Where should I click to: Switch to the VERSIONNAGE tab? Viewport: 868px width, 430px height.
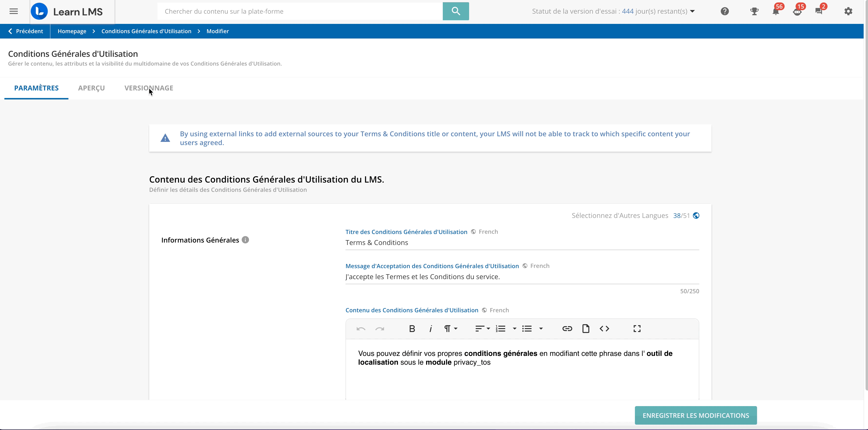coord(148,88)
